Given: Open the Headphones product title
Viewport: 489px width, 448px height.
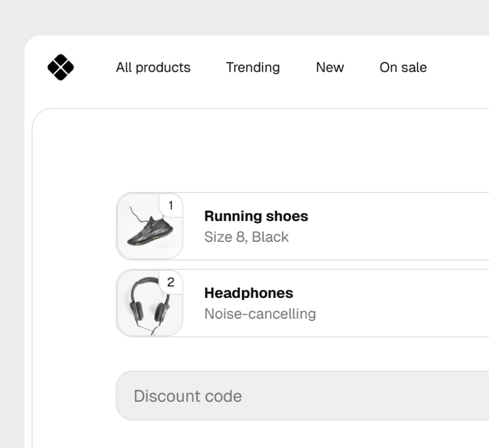Looking at the screenshot, I should click(x=249, y=293).
